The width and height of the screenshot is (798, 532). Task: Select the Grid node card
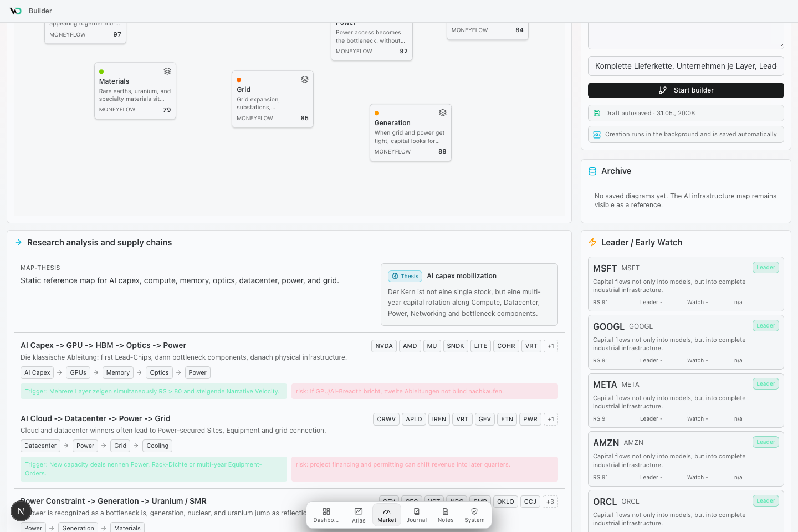click(273, 99)
